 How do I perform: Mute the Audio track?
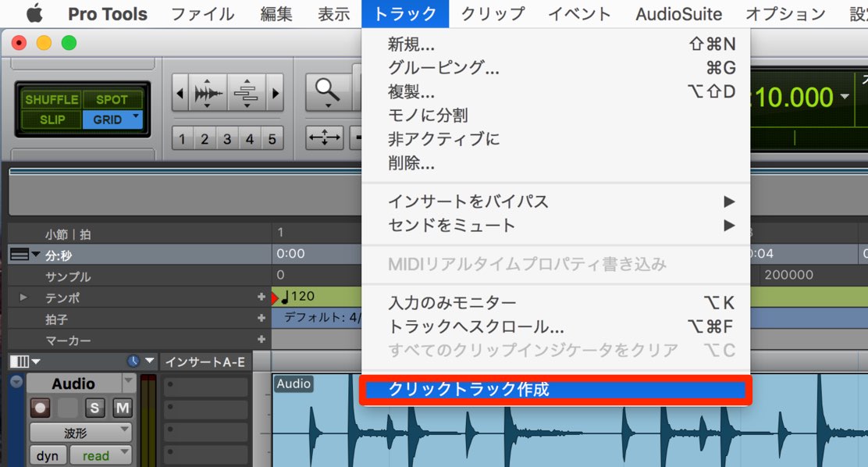pos(123,408)
